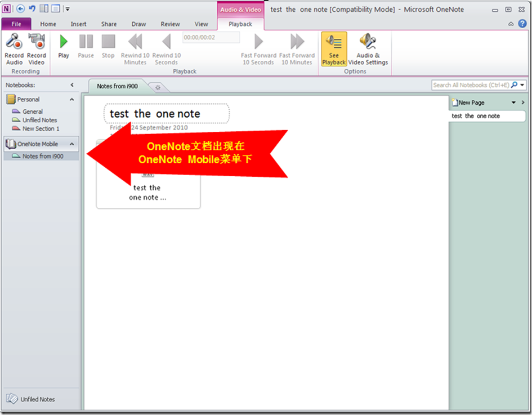Open the Unfiled Notes button at bottom

[x=31, y=399]
